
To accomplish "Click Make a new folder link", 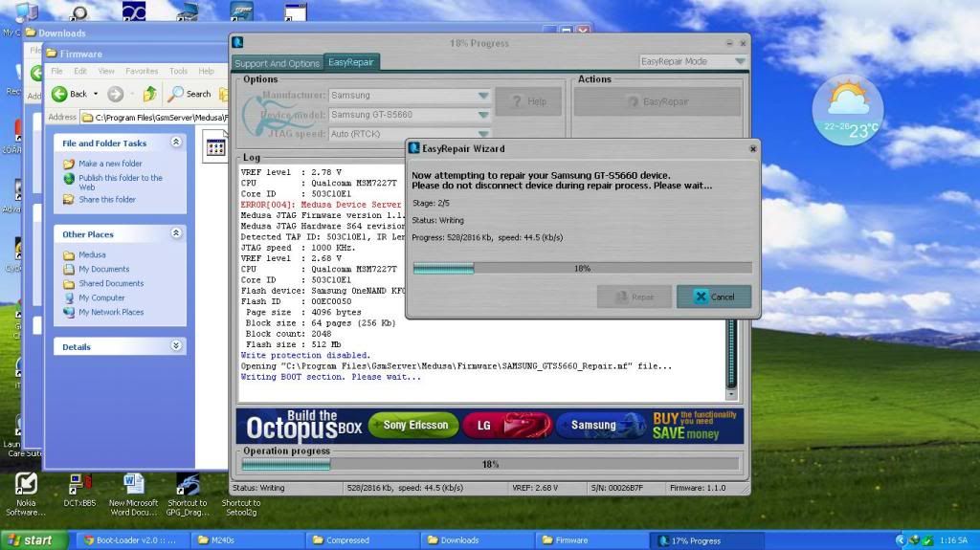I will 110,164.
